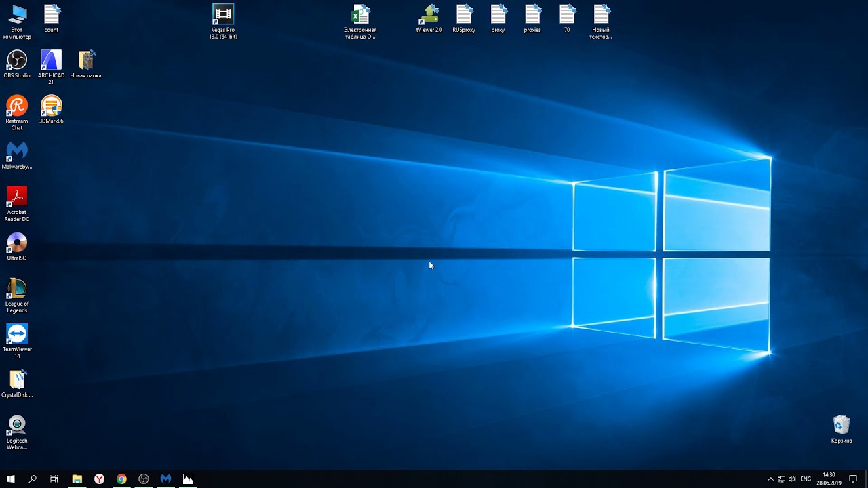Select the Этот компьютер desktop icon
This screenshot has height=488, width=868.
coord(17,22)
